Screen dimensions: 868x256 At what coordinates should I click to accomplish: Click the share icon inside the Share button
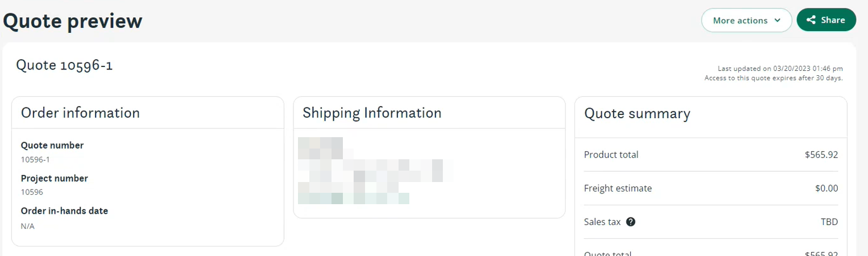811,20
